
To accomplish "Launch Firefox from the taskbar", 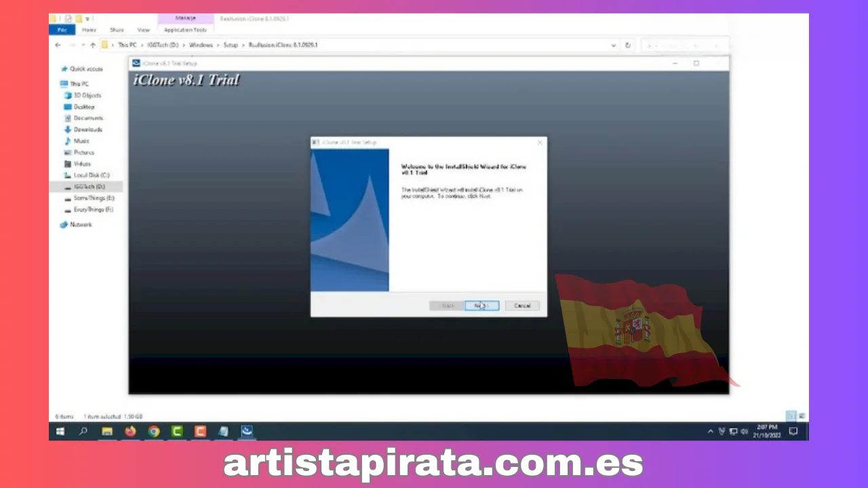I will pyautogui.click(x=130, y=431).
